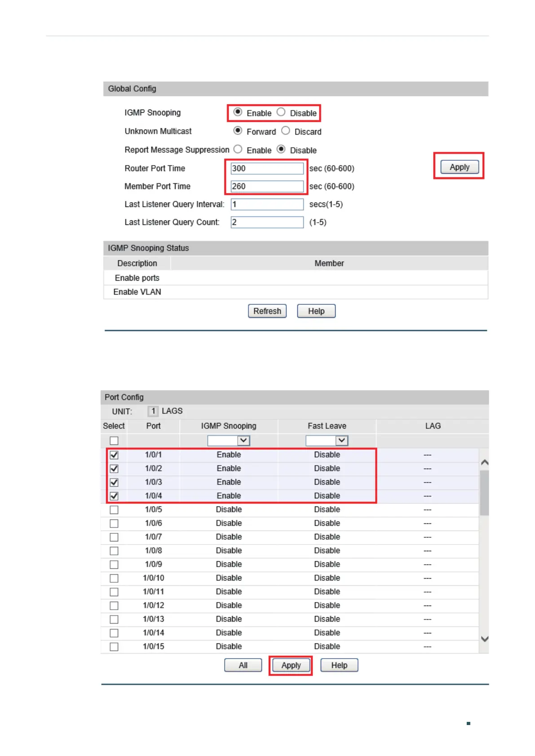Click the Description column header
Image resolution: width=535 pixels, height=756 pixels.
tap(137, 263)
